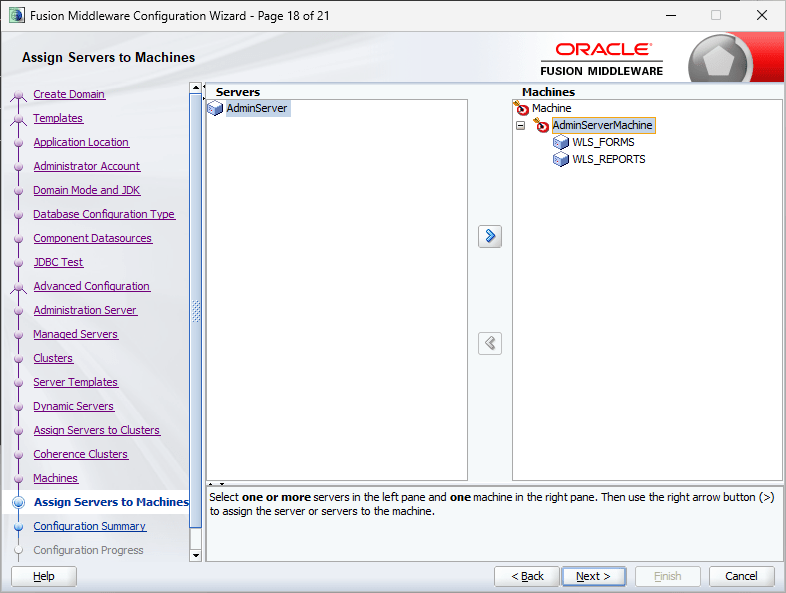
Task: Jump to Component Datasources step
Action: (93, 239)
